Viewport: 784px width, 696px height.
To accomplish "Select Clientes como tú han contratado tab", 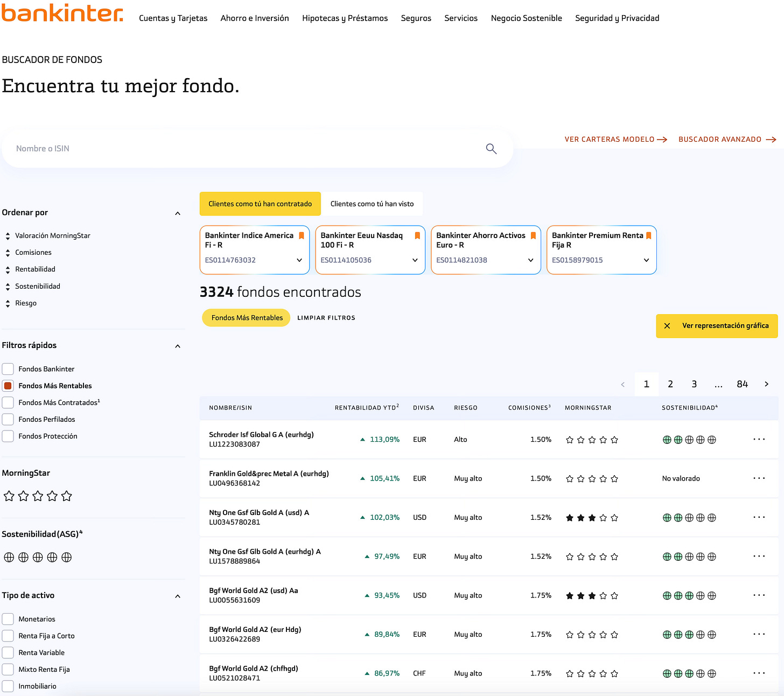I will 260,204.
